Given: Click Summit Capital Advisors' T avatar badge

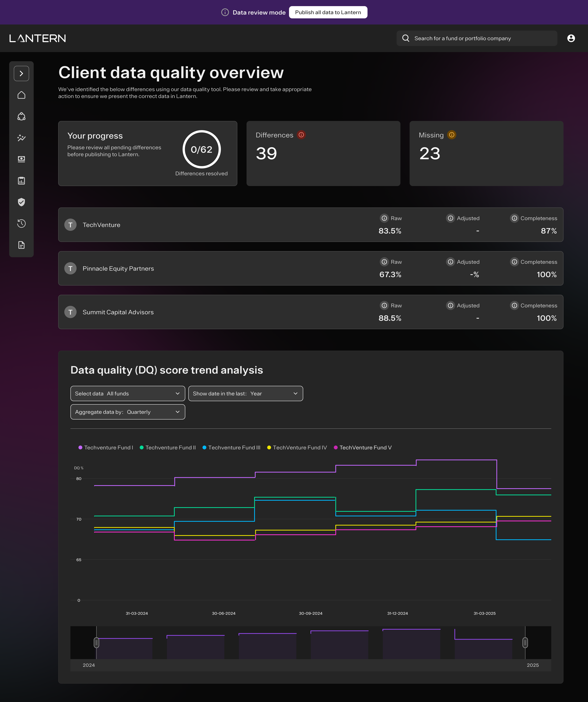Looking at the screenshot, I should (x=70, y=312).
